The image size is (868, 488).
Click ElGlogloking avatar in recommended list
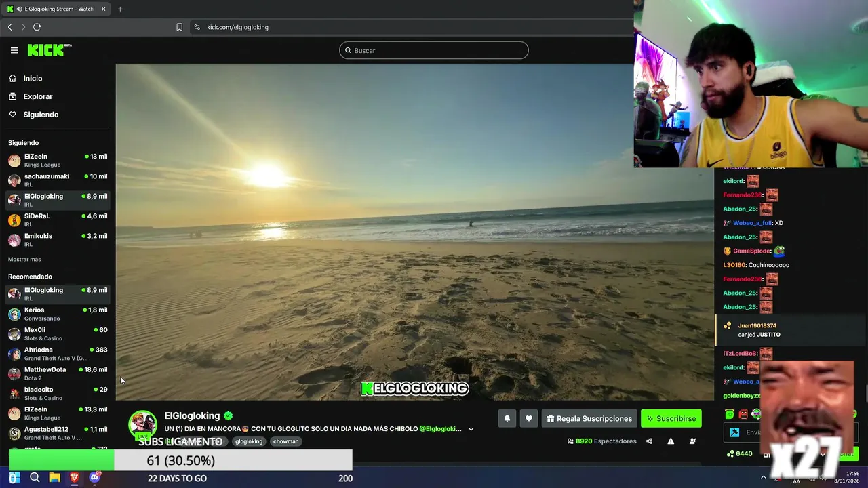[14, 294]
